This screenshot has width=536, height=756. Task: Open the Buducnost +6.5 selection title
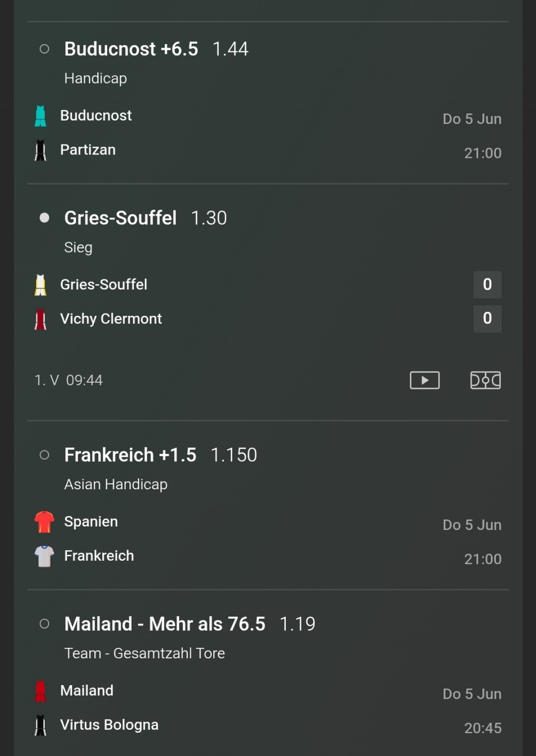(131, 49)
